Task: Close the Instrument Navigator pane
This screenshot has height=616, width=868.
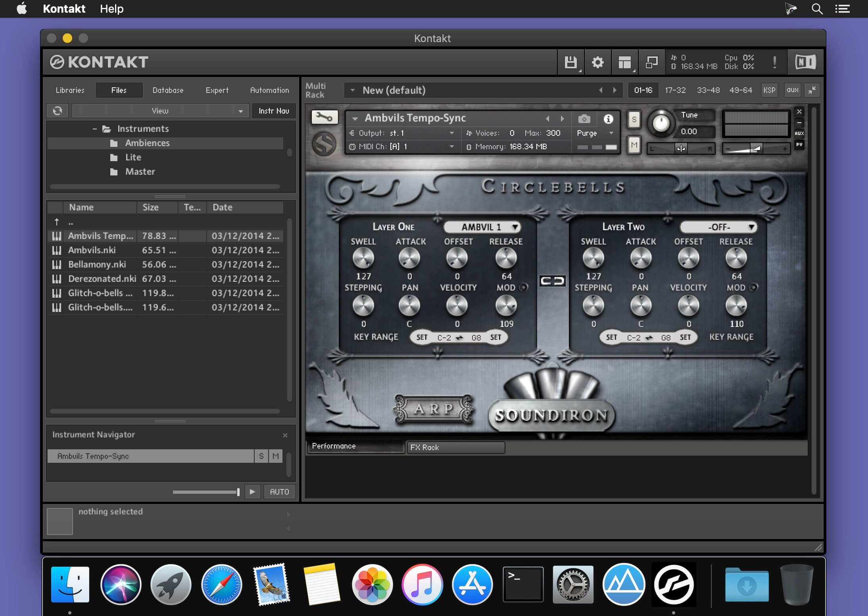Action: click(x=285, y=435)
